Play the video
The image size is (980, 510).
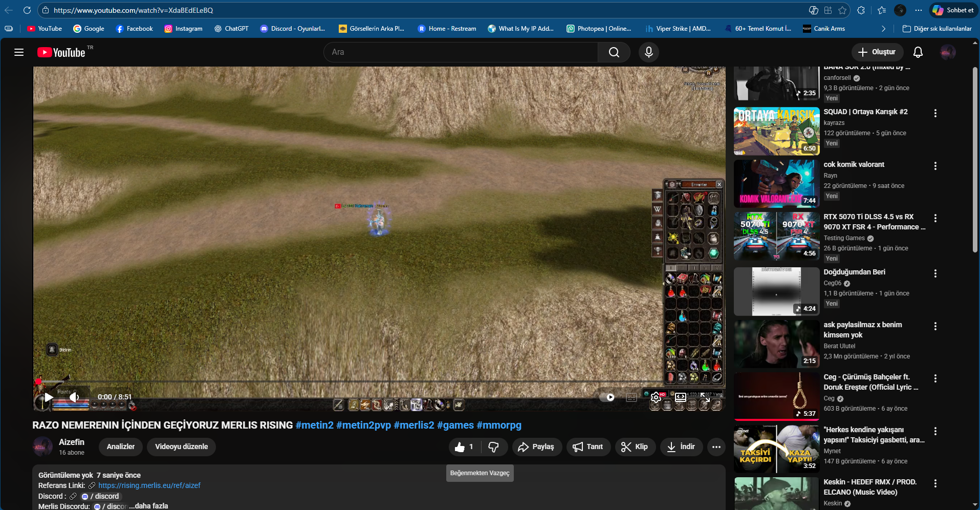point(49,397)
